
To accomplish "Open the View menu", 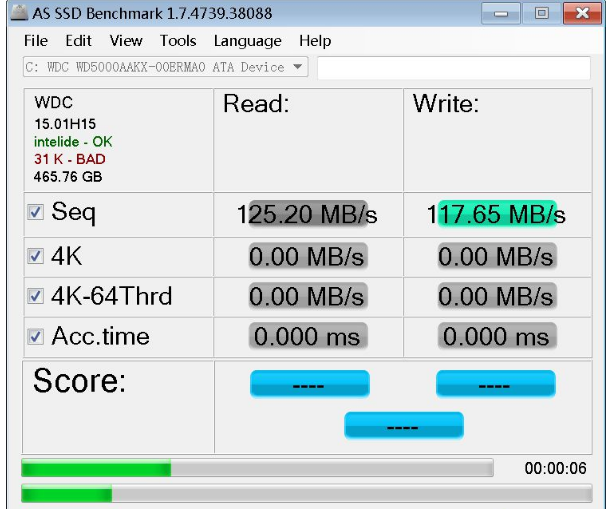I will 126,41.
